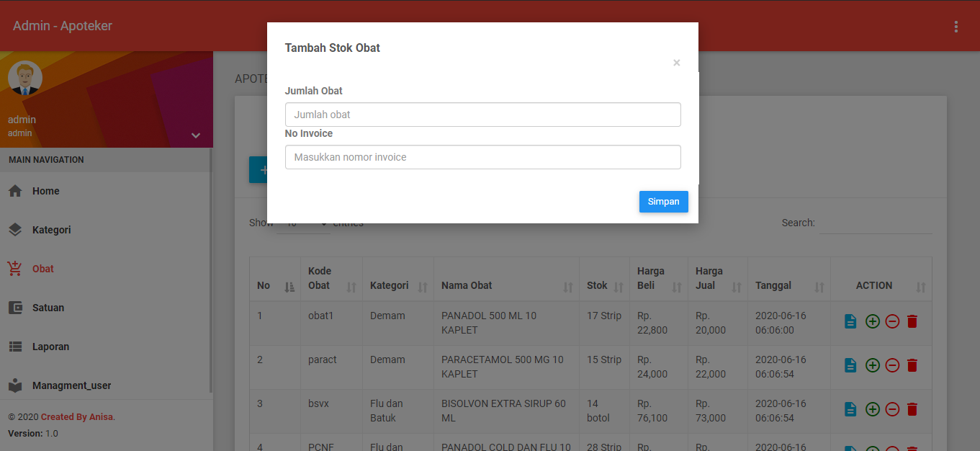This screenshot has width=980, height=451.
Task: Open the Laporan menu item
Action: pos(50,347)
